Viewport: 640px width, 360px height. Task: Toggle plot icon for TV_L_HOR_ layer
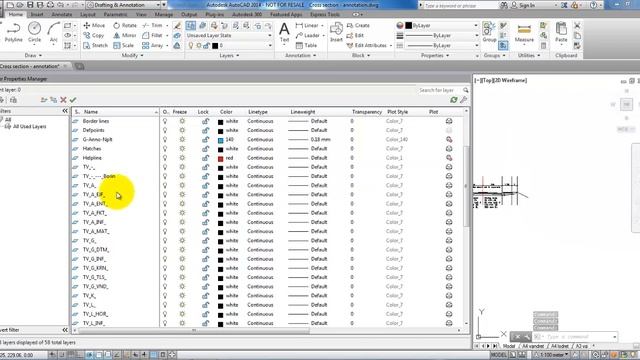click(449, 314)
